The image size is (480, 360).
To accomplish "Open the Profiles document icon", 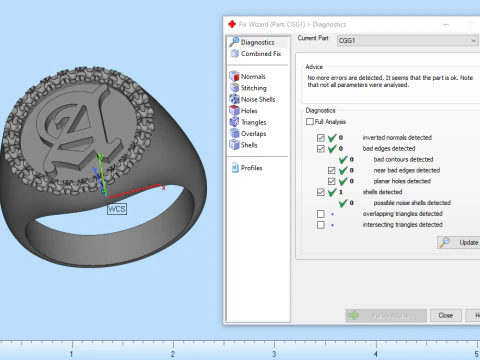I will point(235,167).
